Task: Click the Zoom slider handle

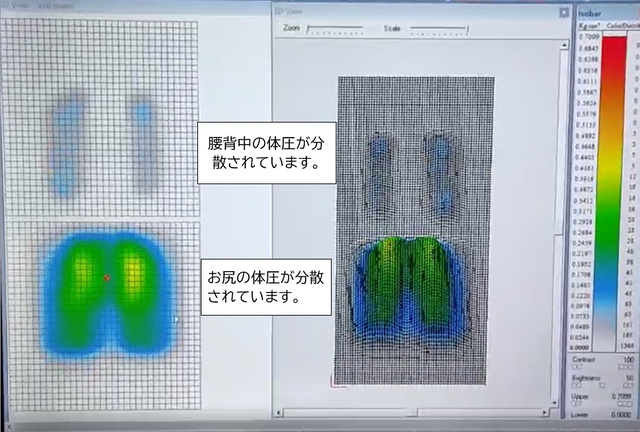Action: click(x=309, y=30)
